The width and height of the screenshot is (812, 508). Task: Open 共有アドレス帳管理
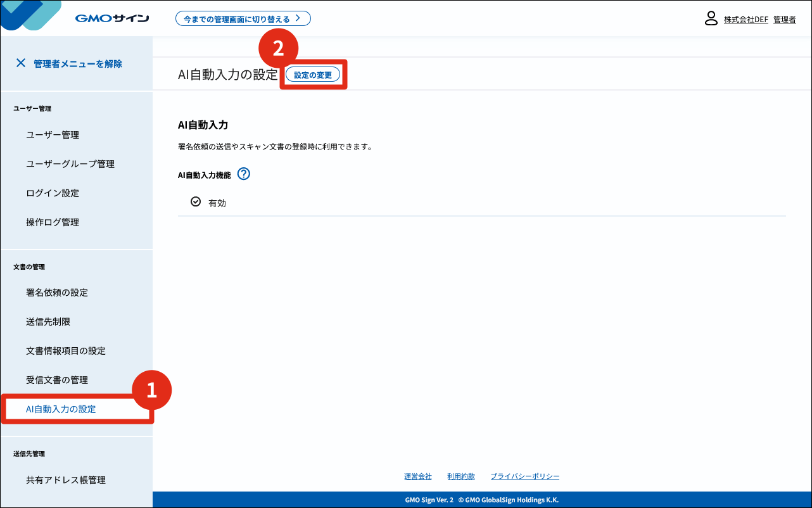[66, 480]
